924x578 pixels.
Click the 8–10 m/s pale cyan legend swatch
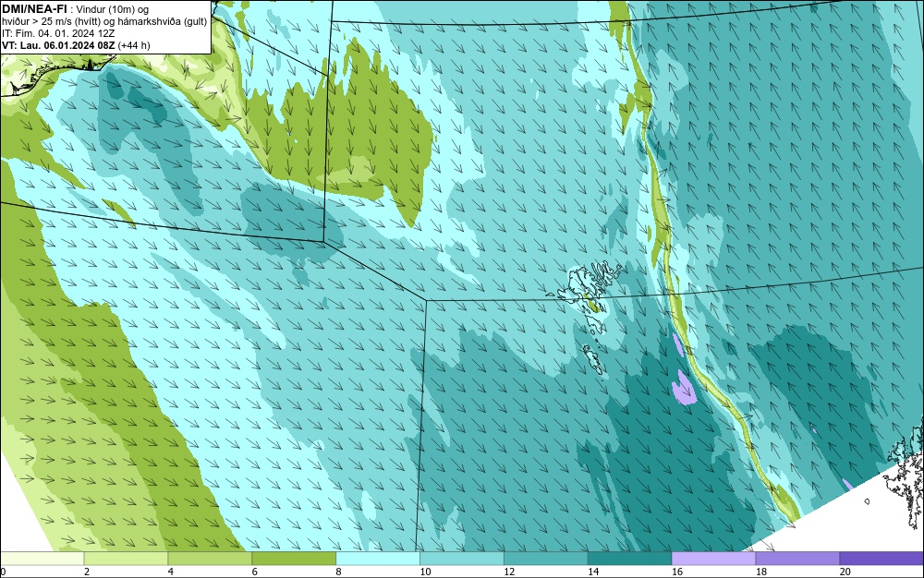click(x=378, y=558)
